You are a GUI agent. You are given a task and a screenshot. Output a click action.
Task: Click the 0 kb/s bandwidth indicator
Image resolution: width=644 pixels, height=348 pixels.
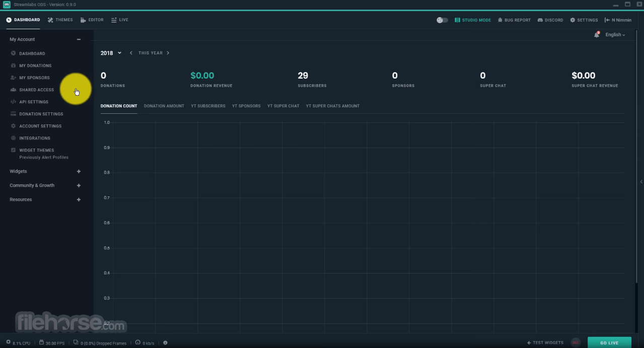145,343
